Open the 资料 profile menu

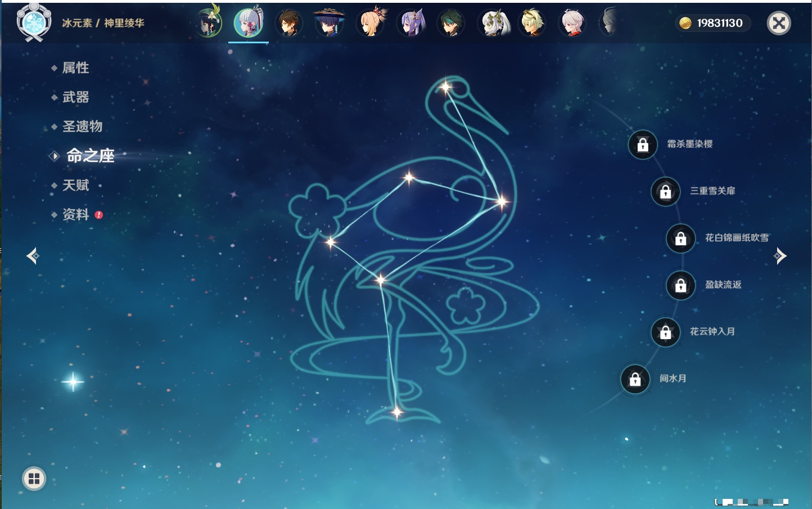click(76, 214)
